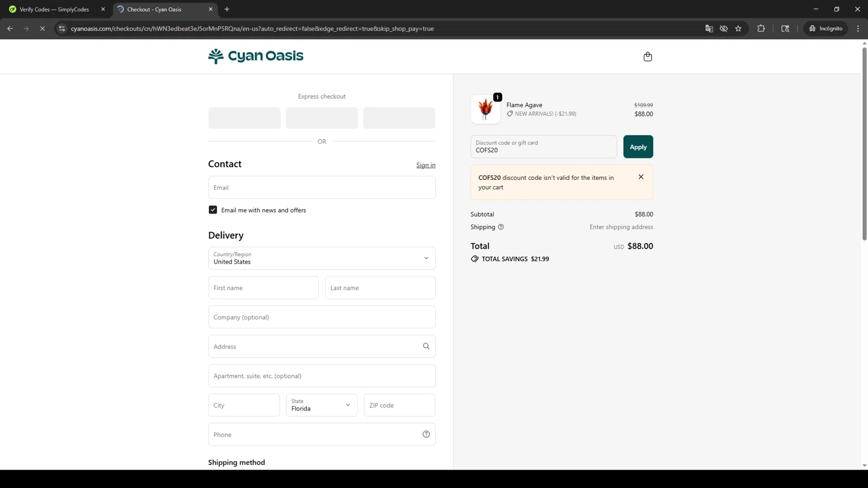Focus the City field
Image resolution: width=868 pixels, height=488 pixels.
[244, 405]
